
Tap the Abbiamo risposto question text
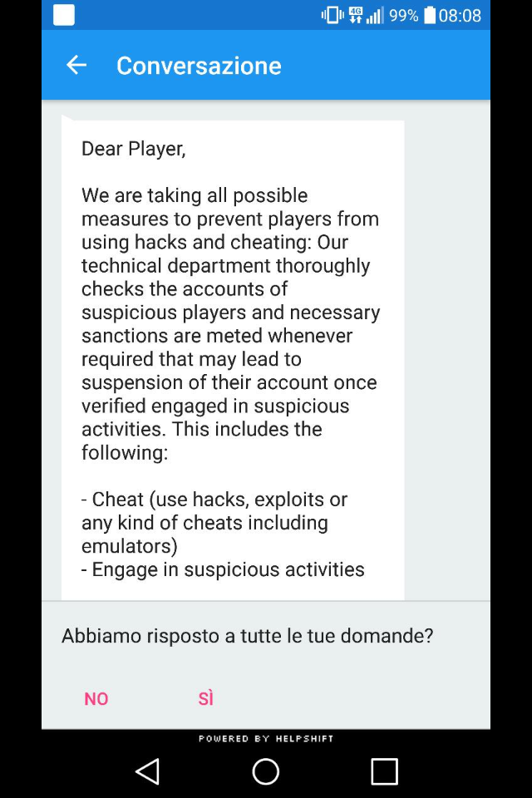coord(248,636)
